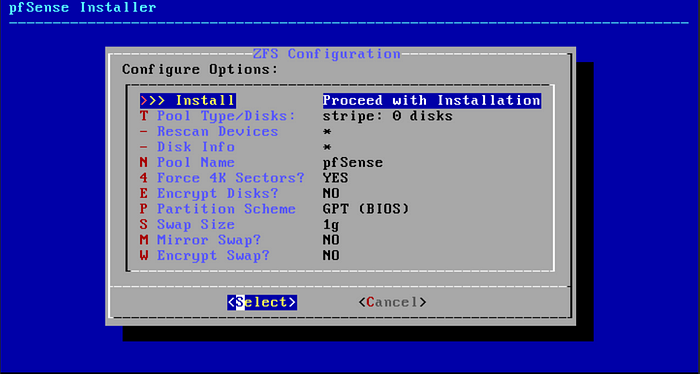
Task: Toggle the Encrypt Swap option
Action: click(x=205, y=256)
